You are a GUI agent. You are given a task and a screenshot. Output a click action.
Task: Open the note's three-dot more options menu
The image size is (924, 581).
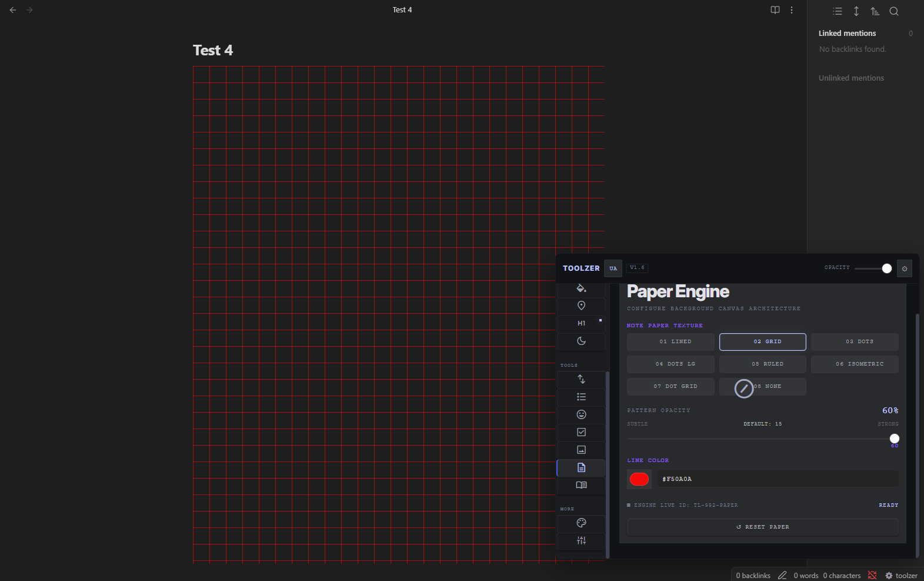coord(792,10)
